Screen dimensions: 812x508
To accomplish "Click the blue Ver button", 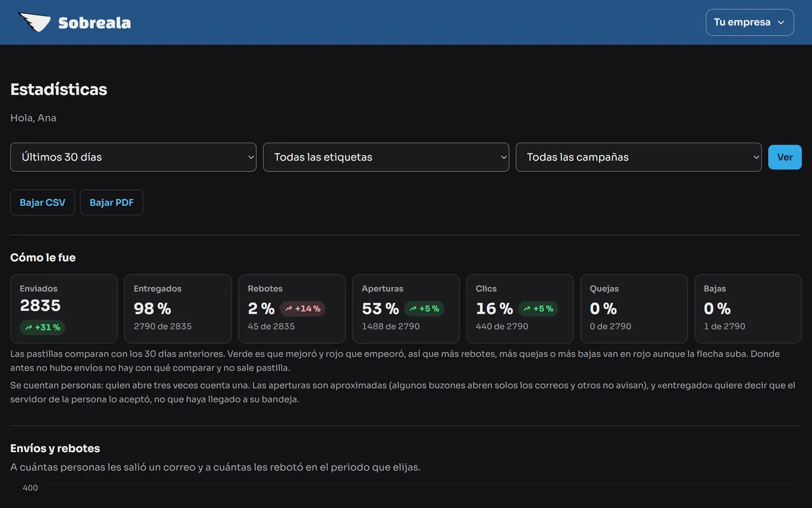I will click(x=785, y=157).
